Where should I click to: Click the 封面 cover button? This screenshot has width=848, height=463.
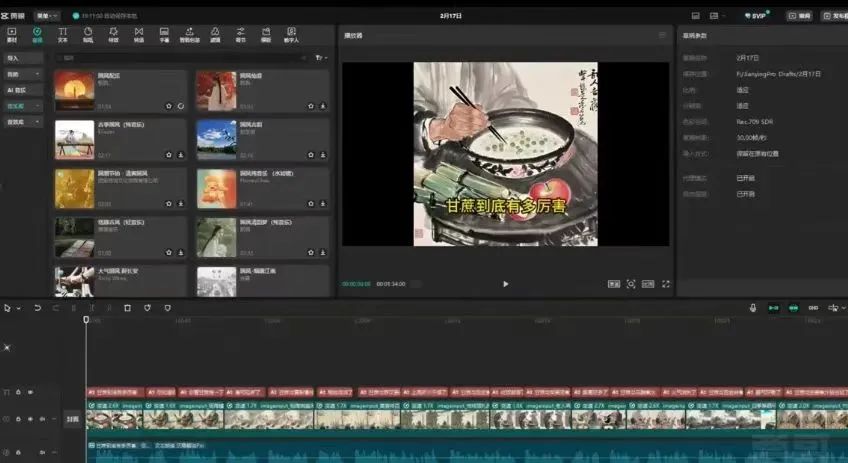72,419
